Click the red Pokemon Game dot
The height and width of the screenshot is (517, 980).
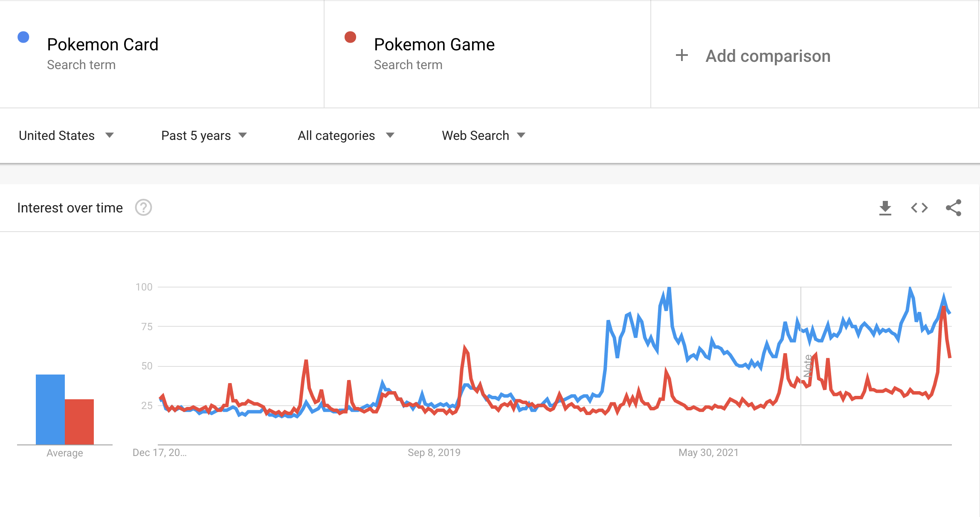(351, 37)
